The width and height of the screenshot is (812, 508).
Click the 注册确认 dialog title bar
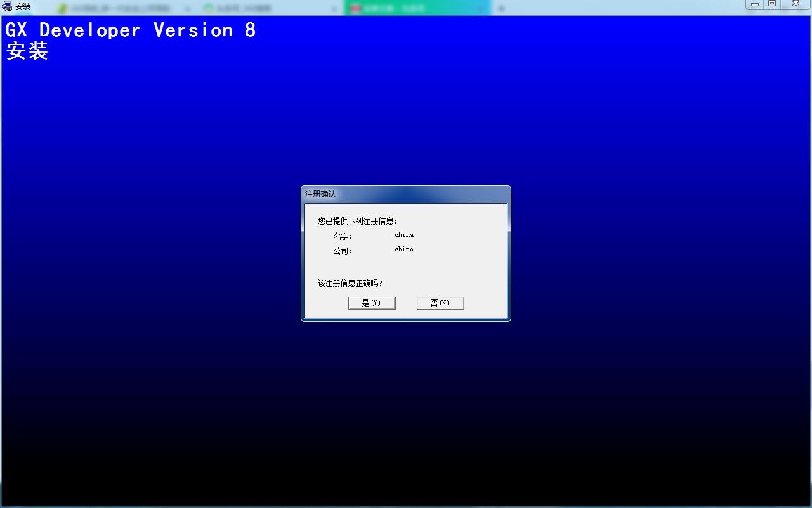click(406, 194)
